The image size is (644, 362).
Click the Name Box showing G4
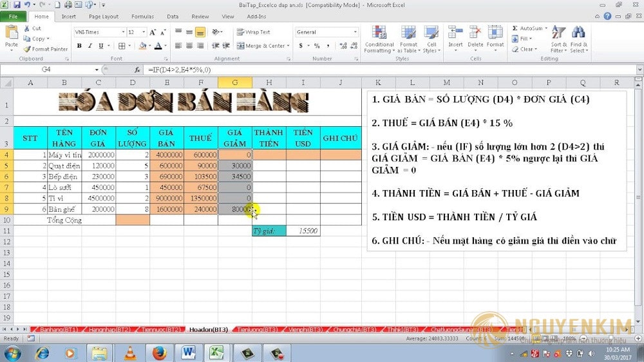pyautogui.click(x=46, y=69)
